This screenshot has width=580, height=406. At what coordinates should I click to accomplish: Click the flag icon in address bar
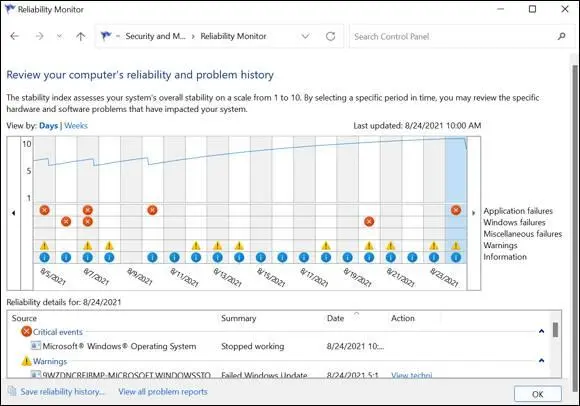tap(106, 36)
